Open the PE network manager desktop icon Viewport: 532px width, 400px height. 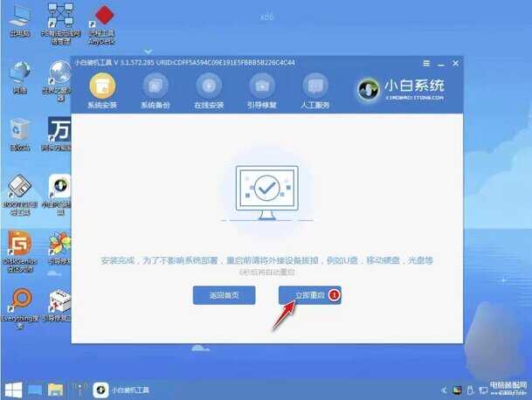(61, 24)
